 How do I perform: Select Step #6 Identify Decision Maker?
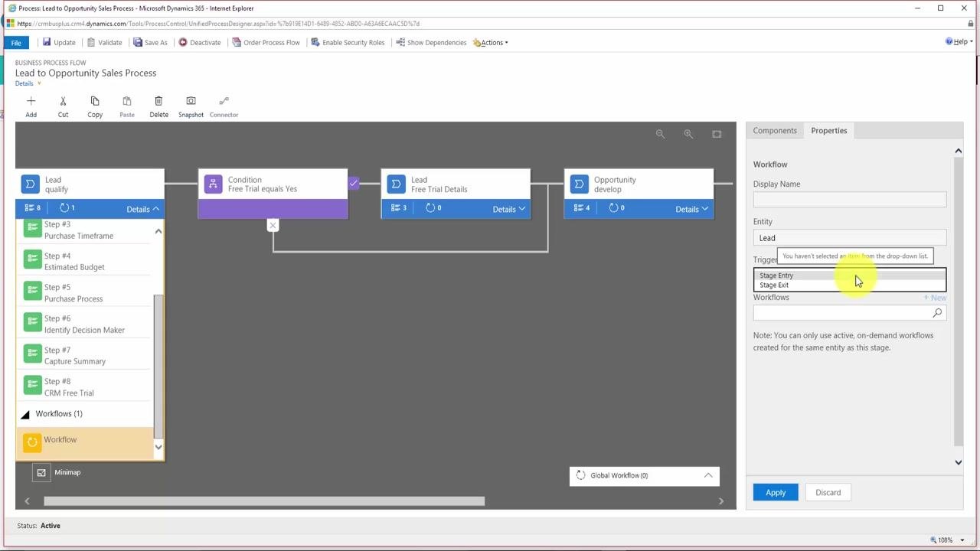pos(84,324)
